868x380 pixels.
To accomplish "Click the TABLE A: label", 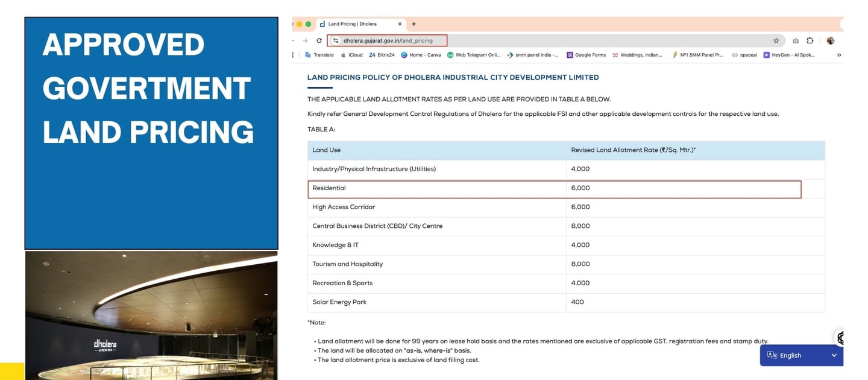I will click(x=321, y=129).
